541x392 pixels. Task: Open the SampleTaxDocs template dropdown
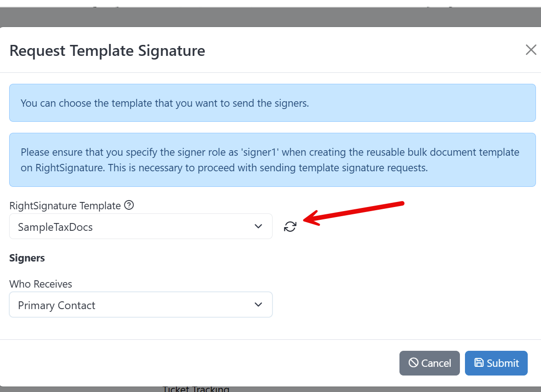point(141,226)
